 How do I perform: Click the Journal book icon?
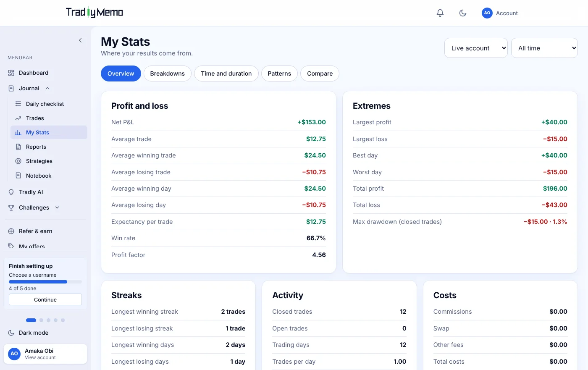(11, 89)
